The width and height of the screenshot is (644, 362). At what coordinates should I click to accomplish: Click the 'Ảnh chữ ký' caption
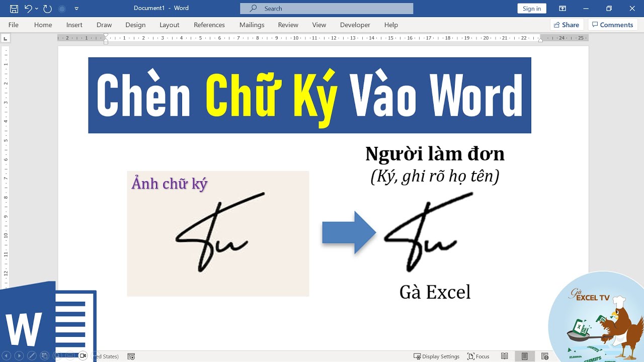(169, 184)
